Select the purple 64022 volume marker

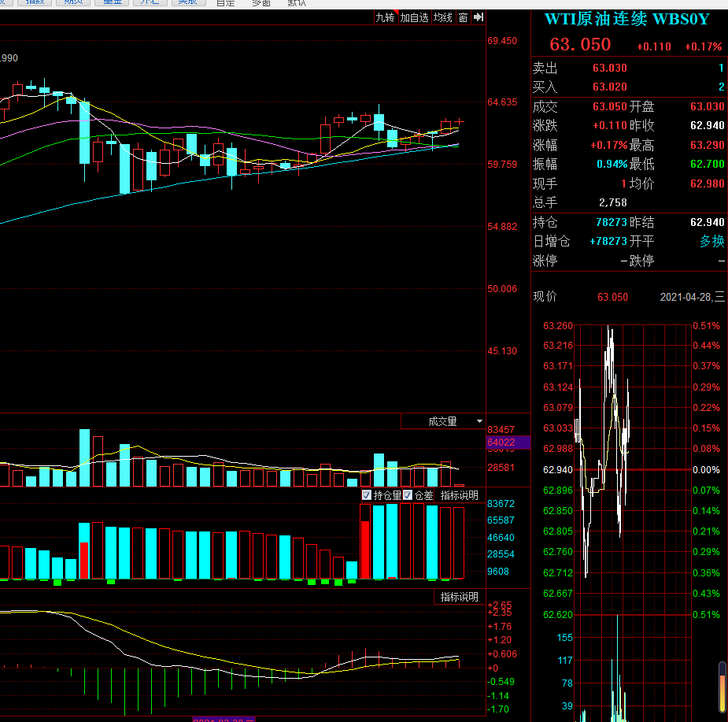508,442
